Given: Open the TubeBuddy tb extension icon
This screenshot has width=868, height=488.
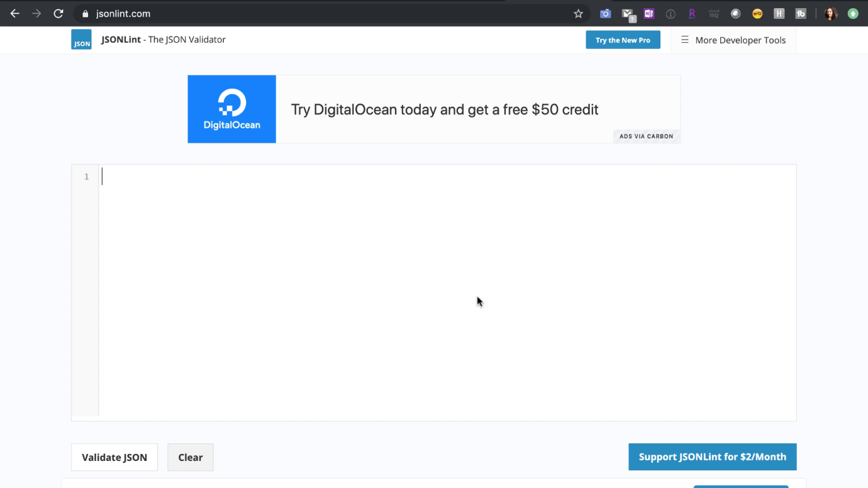Looking at the screenshot, I should pos(801,13).
